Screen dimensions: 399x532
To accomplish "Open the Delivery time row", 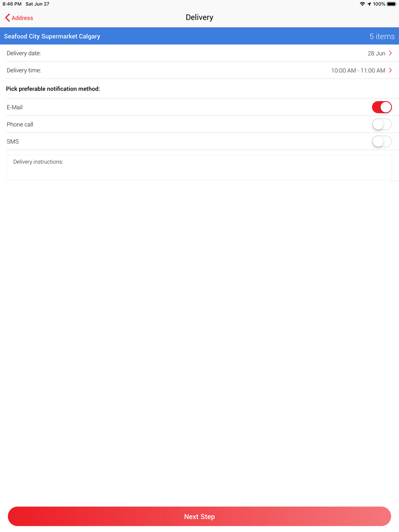I will (199, 70).
